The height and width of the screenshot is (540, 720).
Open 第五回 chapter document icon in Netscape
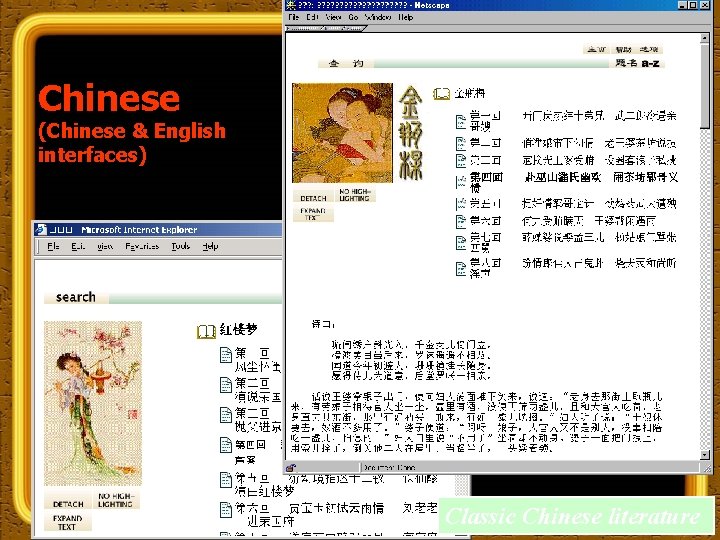pyautogui.click(x=461, y=204)
